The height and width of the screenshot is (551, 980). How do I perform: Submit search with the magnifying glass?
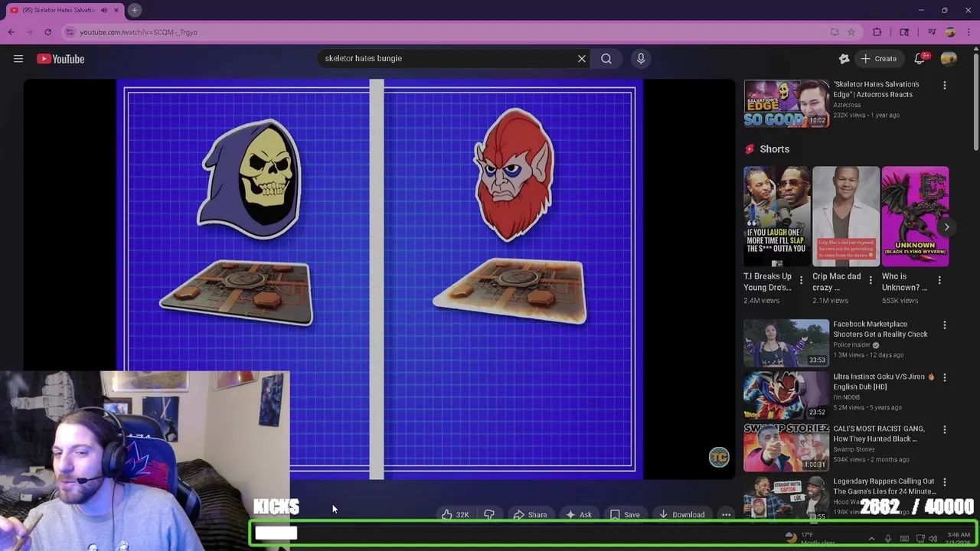606,58
